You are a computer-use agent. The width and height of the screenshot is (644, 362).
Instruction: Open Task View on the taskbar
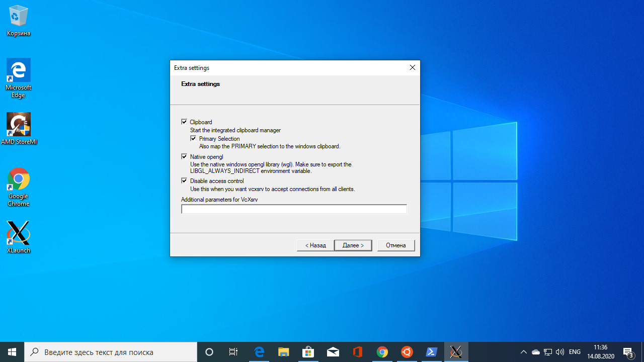(233, 352)
